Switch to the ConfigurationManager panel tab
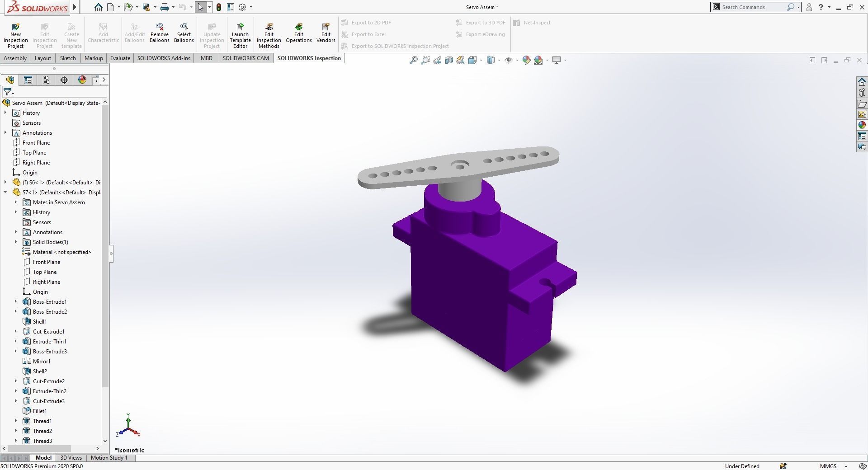 (45, 80)
